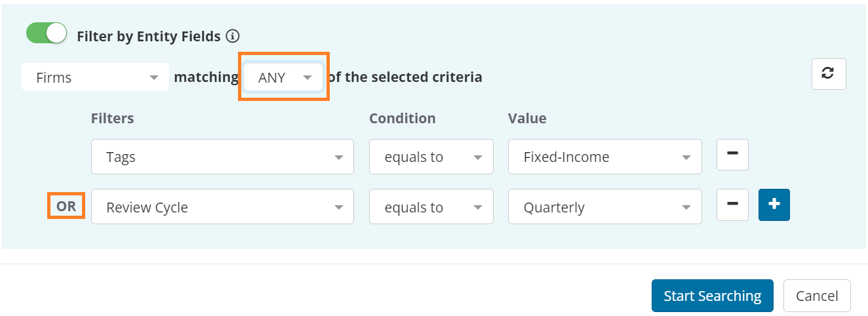Open condition dropdown in Review Cycle row
Image resolution: width=868 pixels, height=316 pixels.
coord(431,207)
